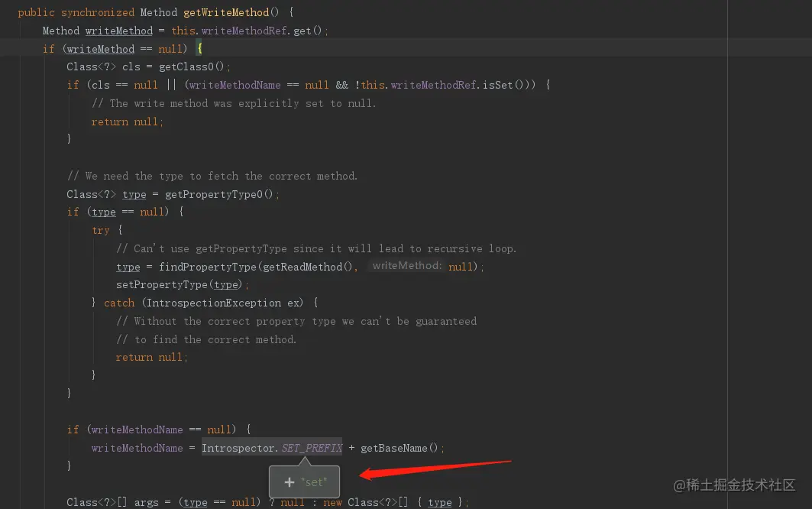Click the "writeMethod:" parameter hint

point(407,266)
